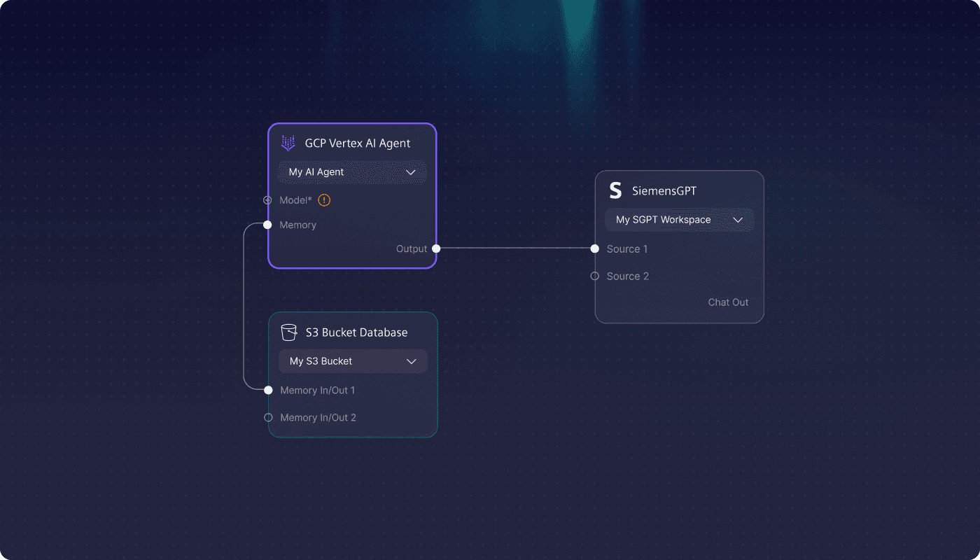Click the Source 1 port connector dot
The image size is (980, 560).
tap(594, 248)
